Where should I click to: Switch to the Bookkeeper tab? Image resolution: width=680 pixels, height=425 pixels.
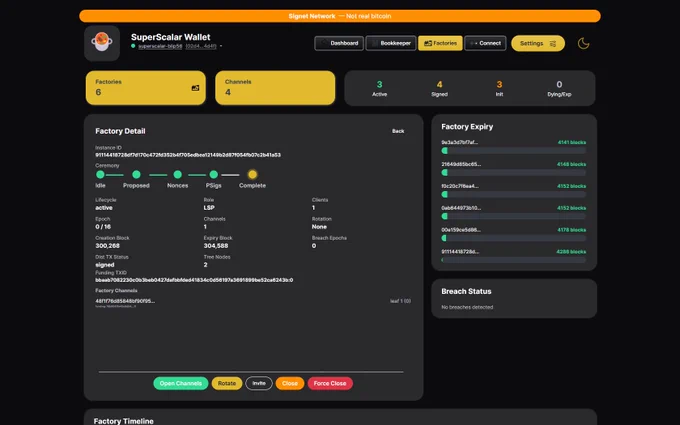391,43
